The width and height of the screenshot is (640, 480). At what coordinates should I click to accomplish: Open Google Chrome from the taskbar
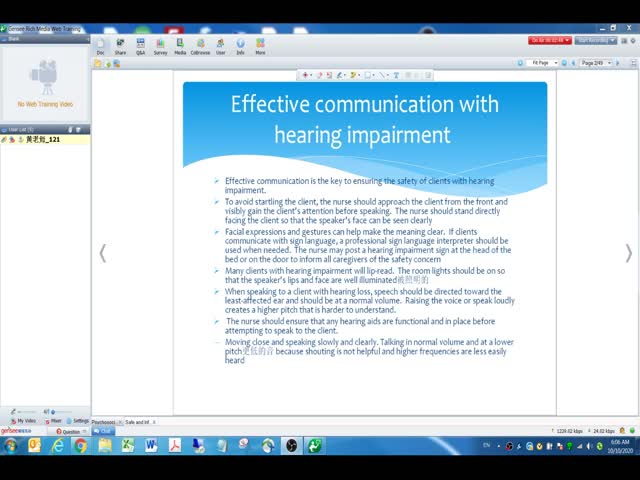(x=80, y=445)
